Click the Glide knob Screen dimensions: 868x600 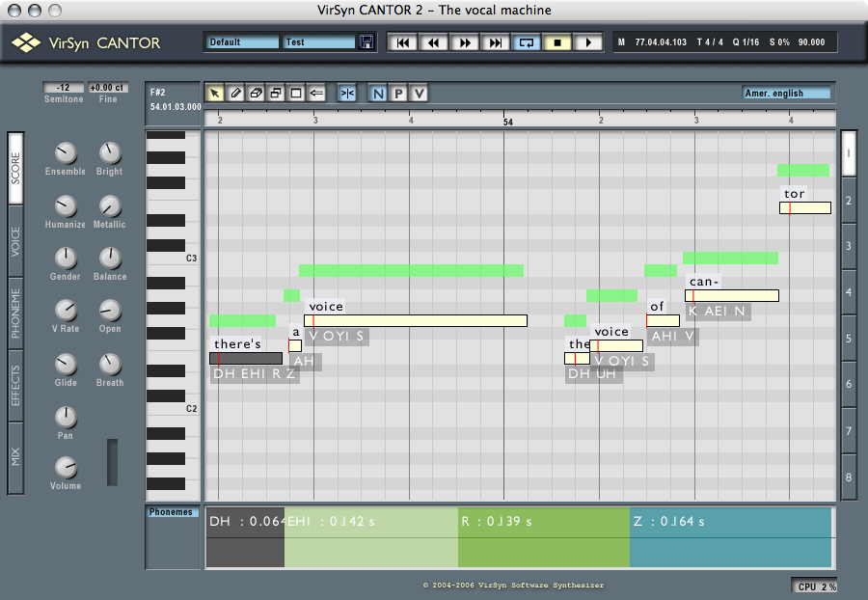(x=66, y=365)
